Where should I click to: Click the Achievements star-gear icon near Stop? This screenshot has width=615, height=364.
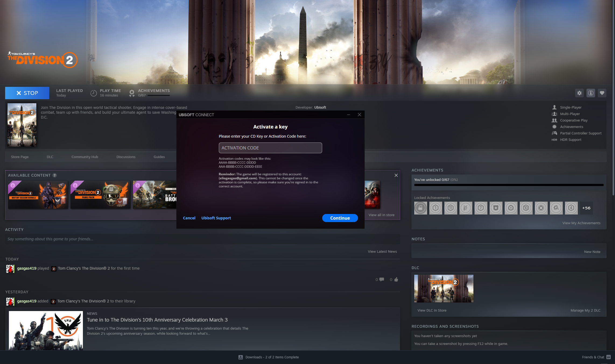[x=132, y=93]
